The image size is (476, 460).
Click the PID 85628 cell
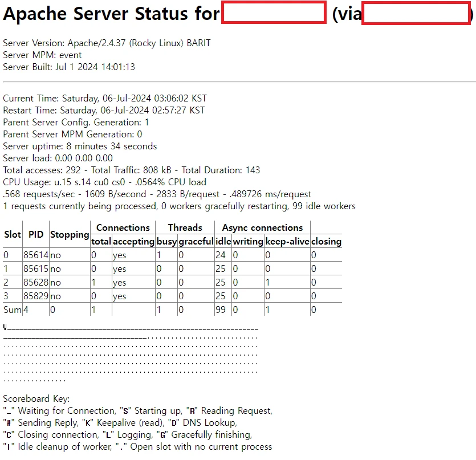point(36,283)
